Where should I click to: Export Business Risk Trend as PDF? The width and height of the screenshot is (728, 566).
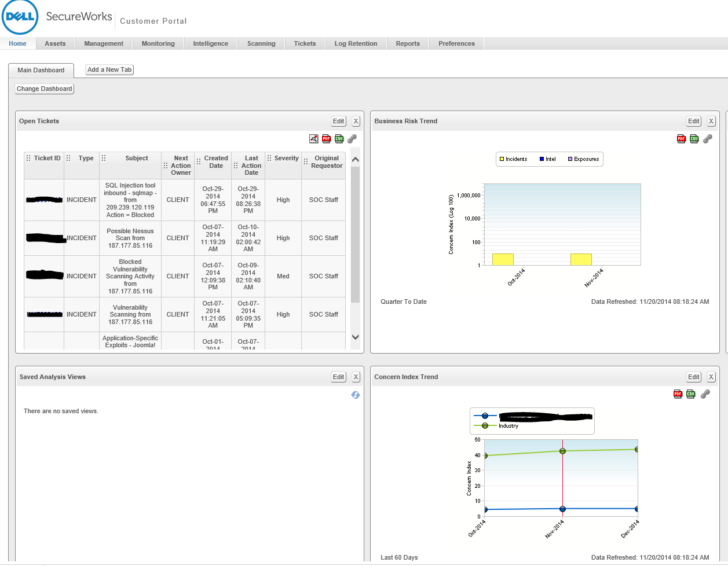[681, 139]
